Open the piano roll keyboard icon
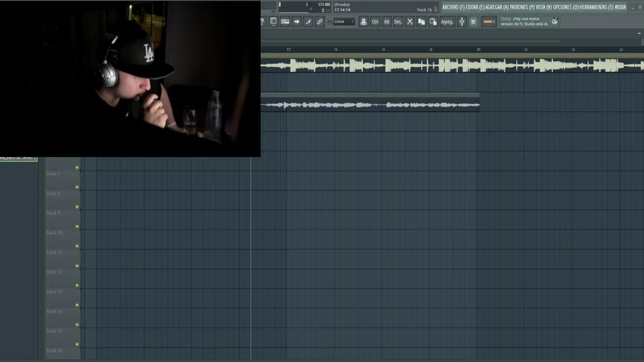644x362 pixels. click(x=285, y=22)
